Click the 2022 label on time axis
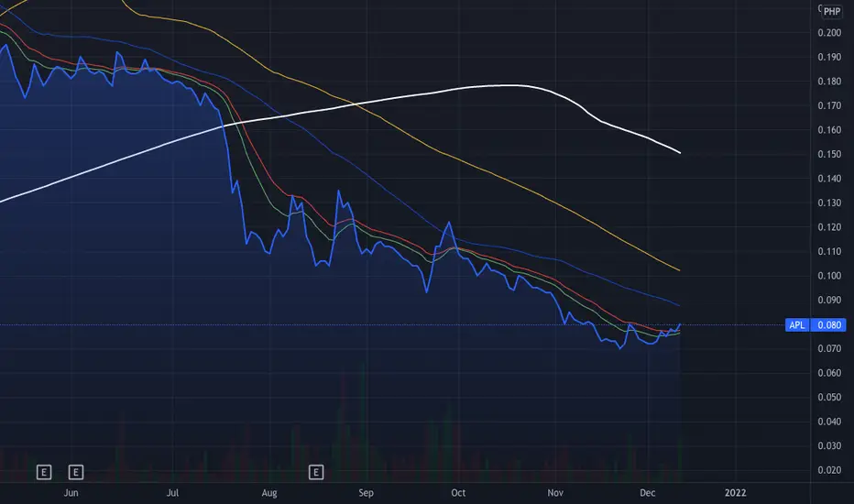Viewport: 854px width, 504px height. click(x=735, y=493)
